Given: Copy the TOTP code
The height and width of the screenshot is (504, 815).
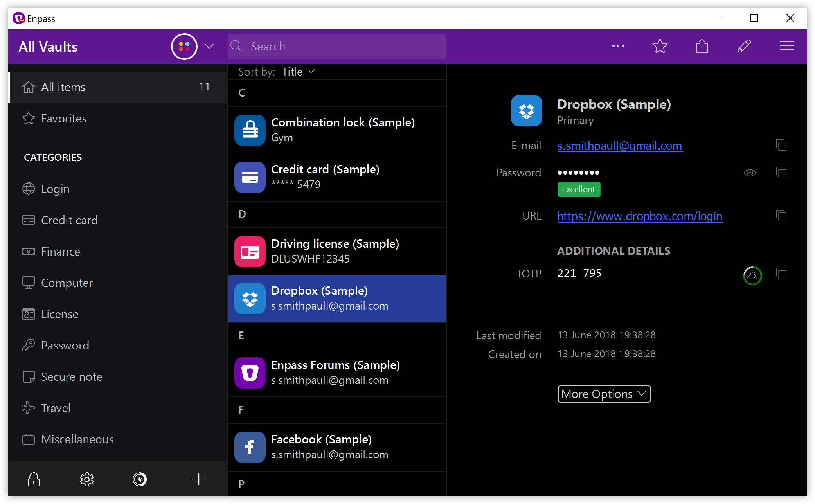Looking at the screenshot, I should (x=781, y=274).
